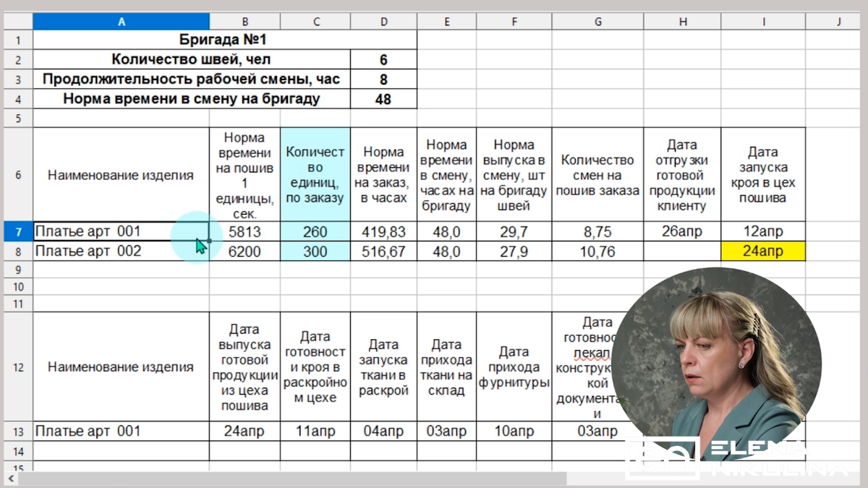
Task: Click cell 27,9 in row 8
Action: point(514,252)
